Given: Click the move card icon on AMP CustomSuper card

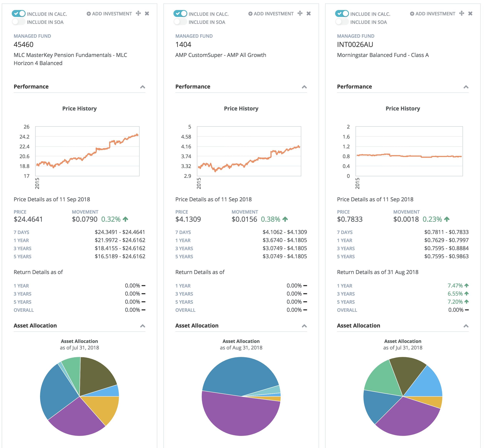Looking at the screenshot, I should click(x=300, y=14).
